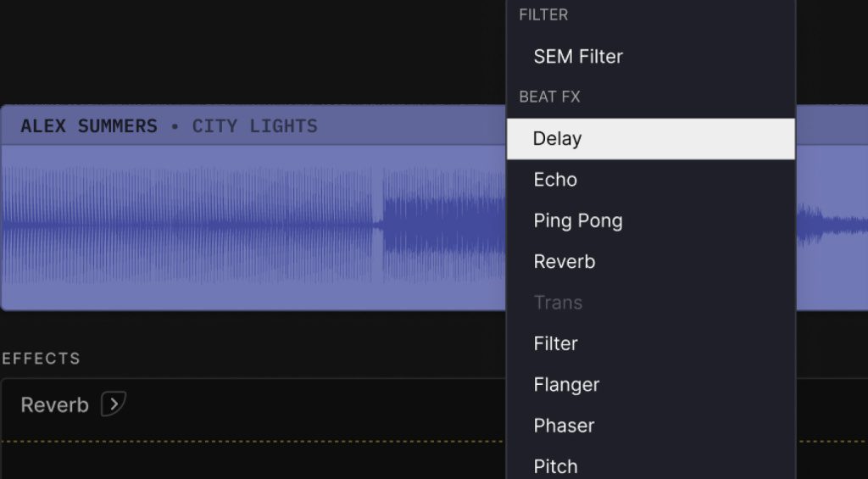Open the Reverb effect arrow icon
This screenshot has height=479, width=868.
(114, 404)
